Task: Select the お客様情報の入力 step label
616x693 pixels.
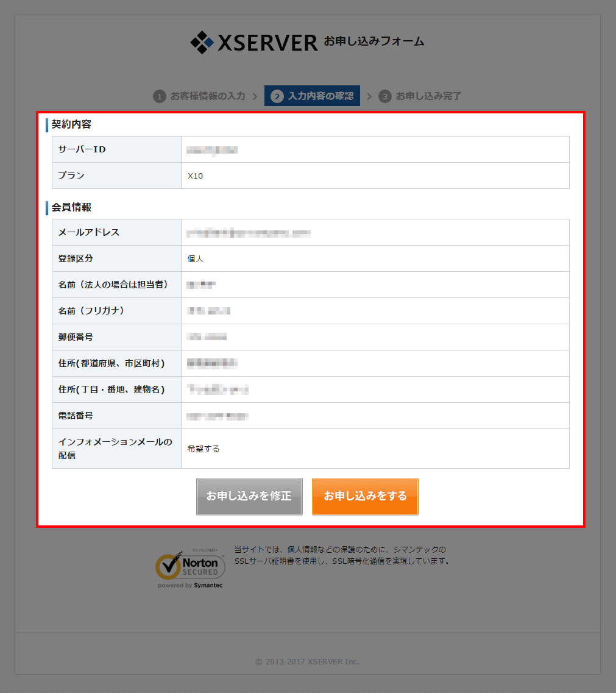Action: (x=207, y=96)
